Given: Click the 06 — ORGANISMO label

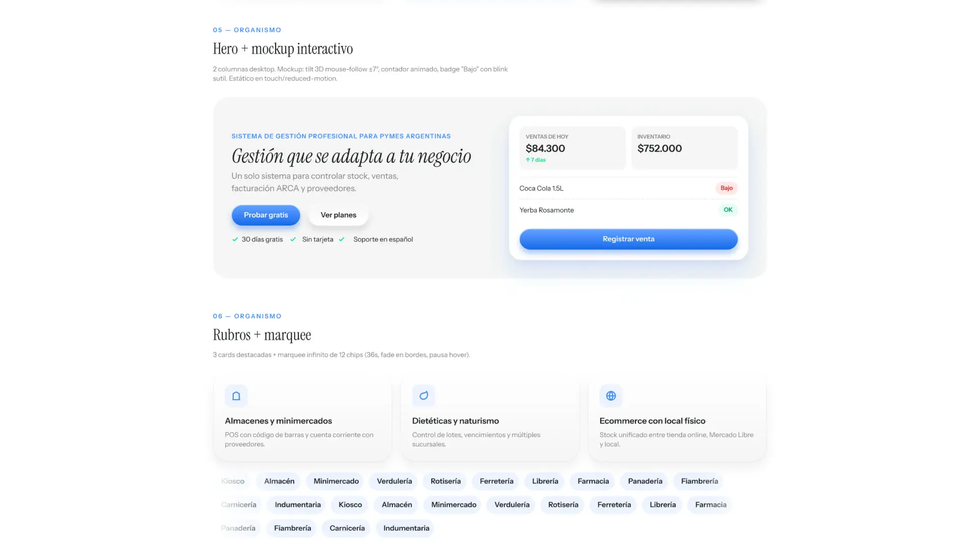Looking at the screenshot, I should [247, 316].
